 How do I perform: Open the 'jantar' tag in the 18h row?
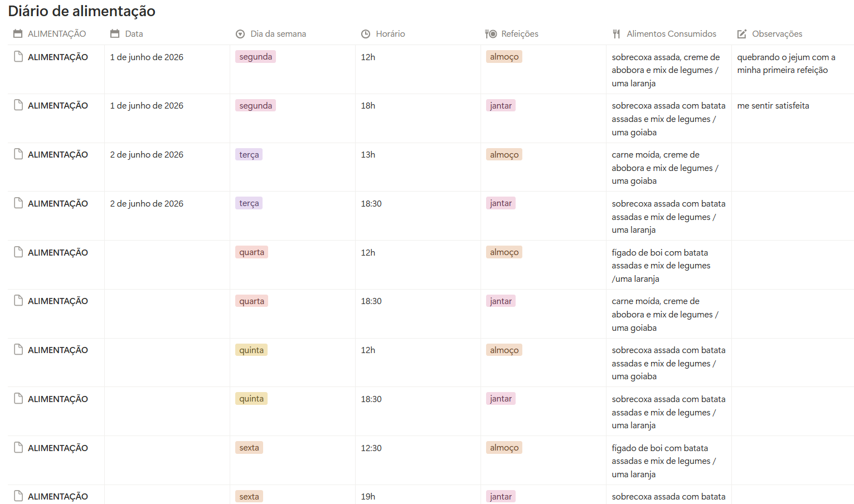[501, 106]
